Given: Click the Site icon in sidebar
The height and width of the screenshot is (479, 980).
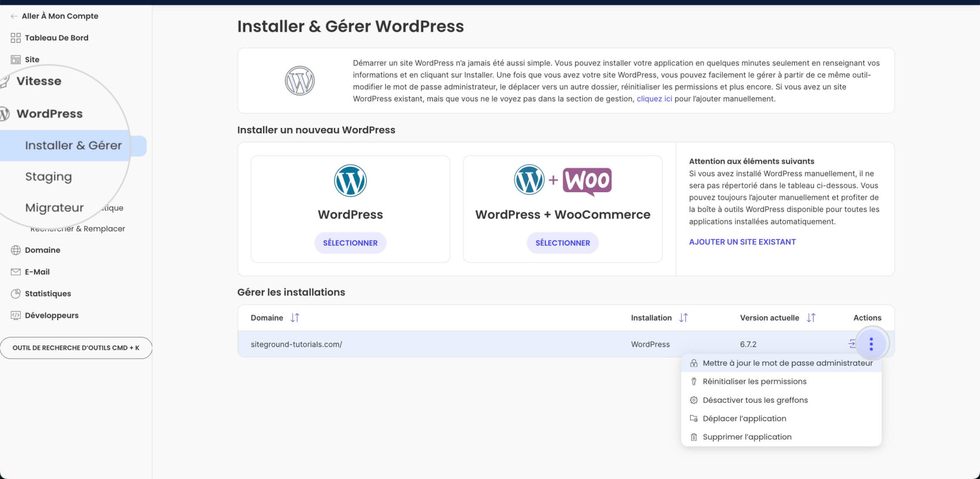Looking at the screenshot, I should pyautogui.click(x=15, y=60).
